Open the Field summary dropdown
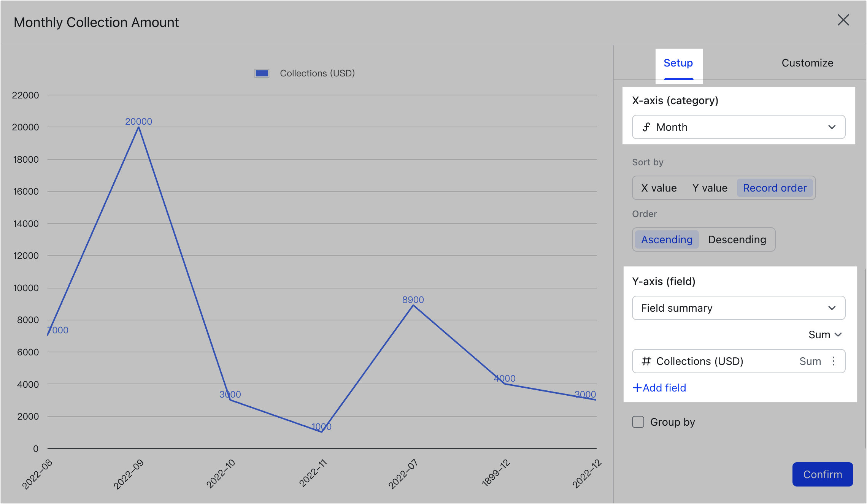Viewport: 867px width, 504px height. (738, 308)
